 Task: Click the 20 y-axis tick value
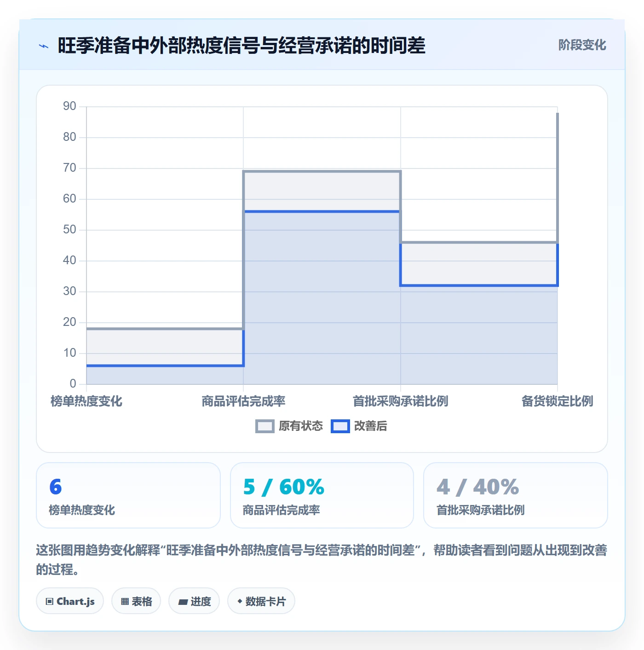coord(69,322)
